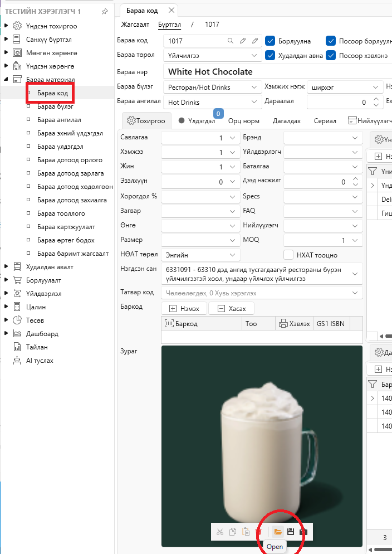Screen dimensions: 392x554
Task: Click the Бараа нэр field White Hot Chocolate
Action: [x=279, y=72]
